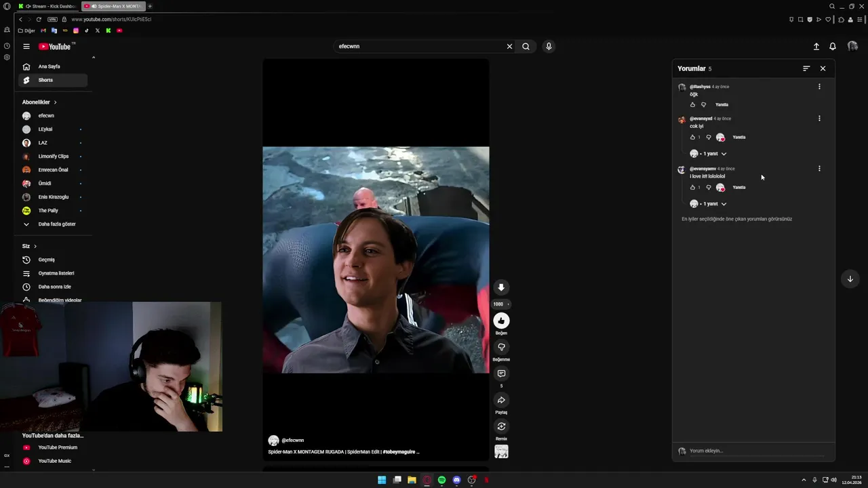Screen dimensions: 868x488
Task: Open options menu for @evansyxd comment
Action: (x=819, y=119)
